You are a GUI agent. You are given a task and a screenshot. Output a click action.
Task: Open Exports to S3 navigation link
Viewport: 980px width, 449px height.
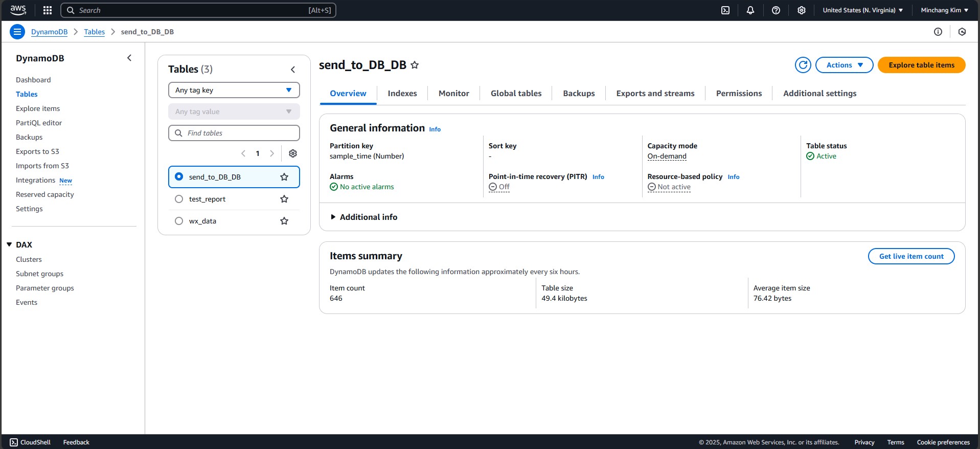[37, 151]
